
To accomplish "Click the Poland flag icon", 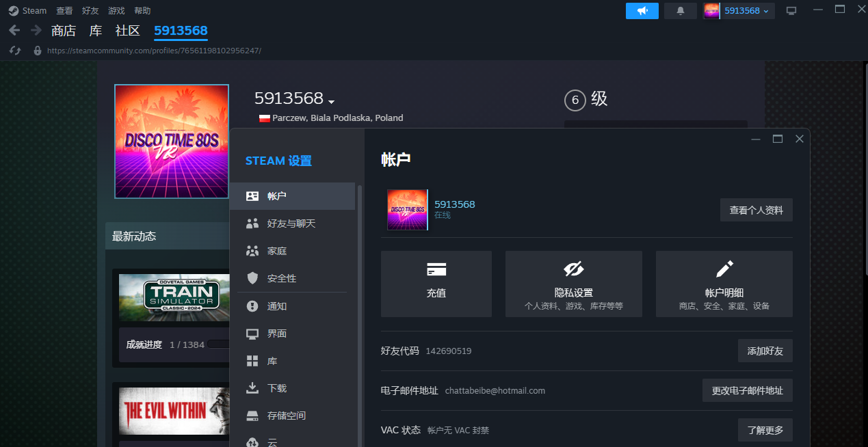I will point(264,118).
